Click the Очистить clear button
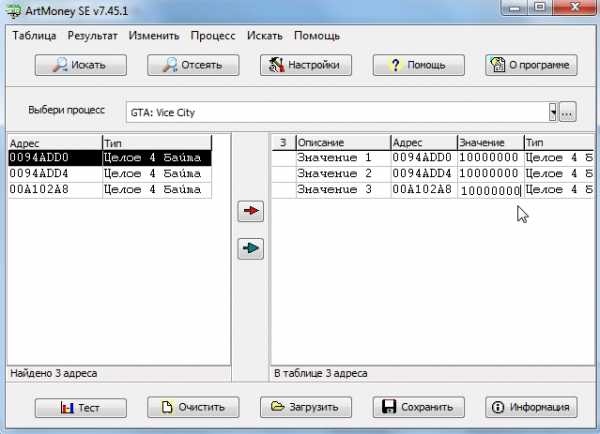The image size is (600, 434). click(x=193, y=407)
